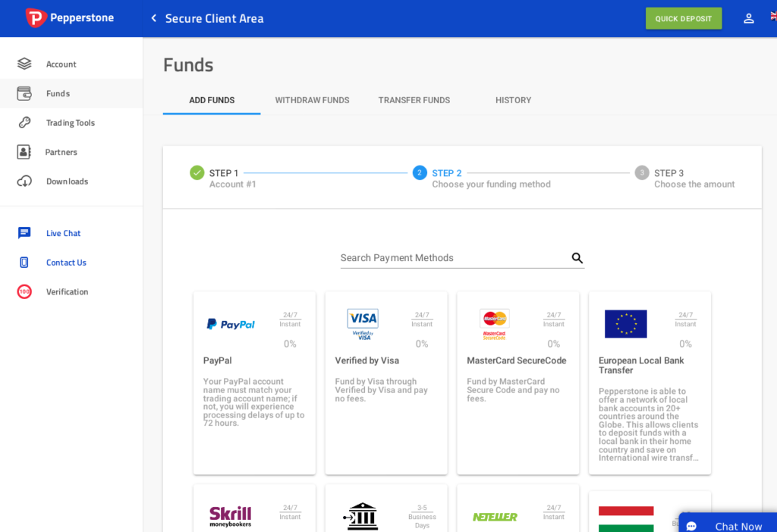This screenshot has width=777, height=532.
Task: Click the Quick Deposit button
Action: [684, 19]
